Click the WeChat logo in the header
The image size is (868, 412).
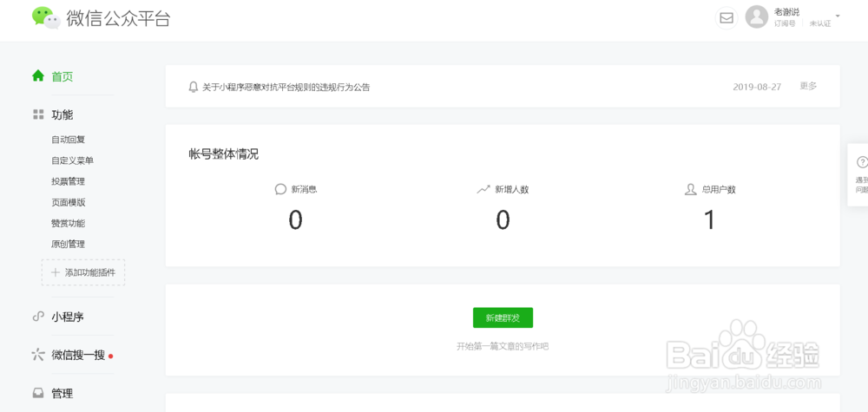46,17
